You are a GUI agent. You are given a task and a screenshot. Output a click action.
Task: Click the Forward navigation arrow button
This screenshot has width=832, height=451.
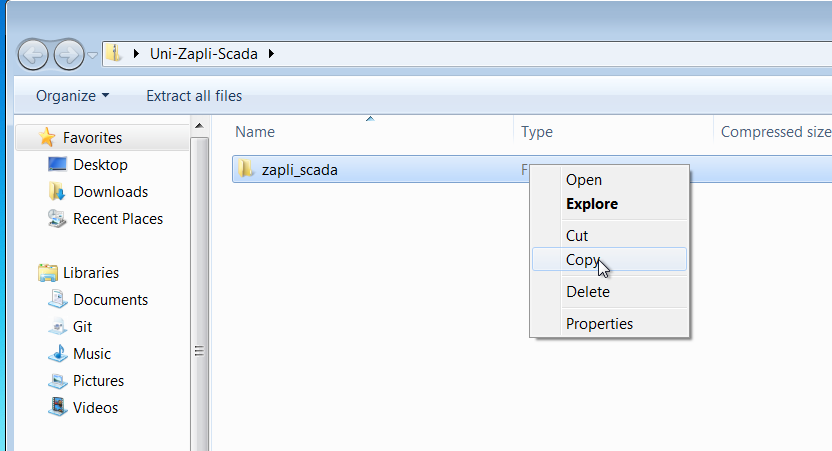coord(68,54)
